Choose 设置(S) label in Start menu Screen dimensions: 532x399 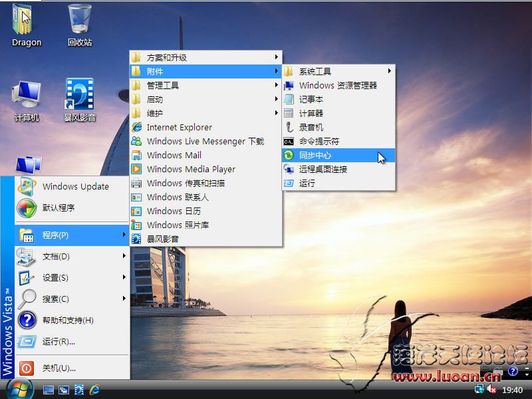coord(55,278)
